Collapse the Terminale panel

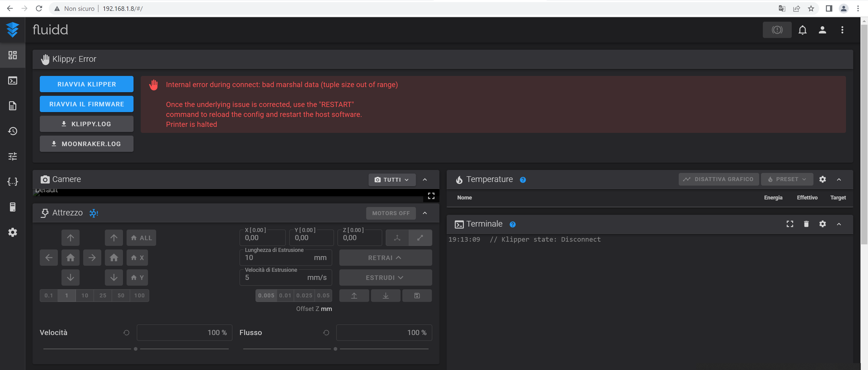tap(839, 224)
